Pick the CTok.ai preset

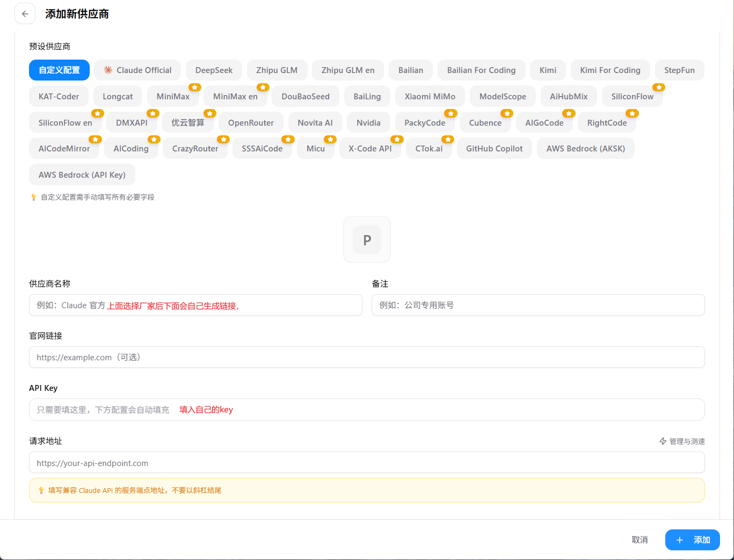coord(429,149)
